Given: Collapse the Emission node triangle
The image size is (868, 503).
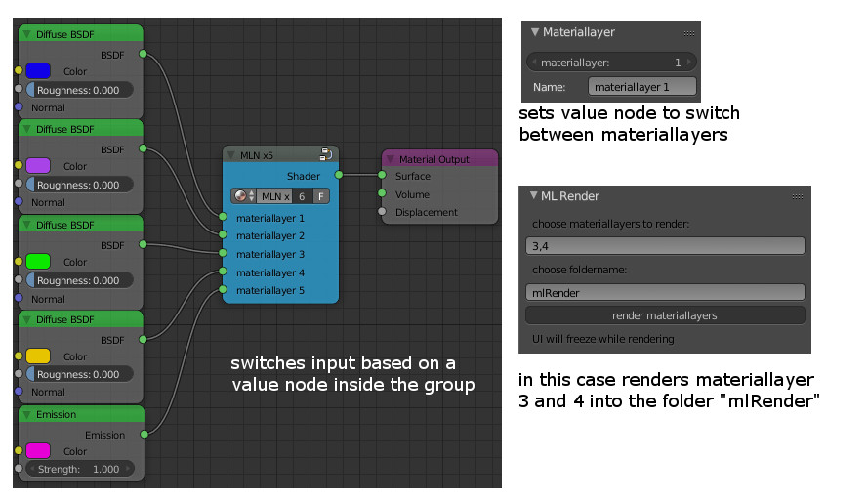Looking at the screenshot, I should click(26, 414).
